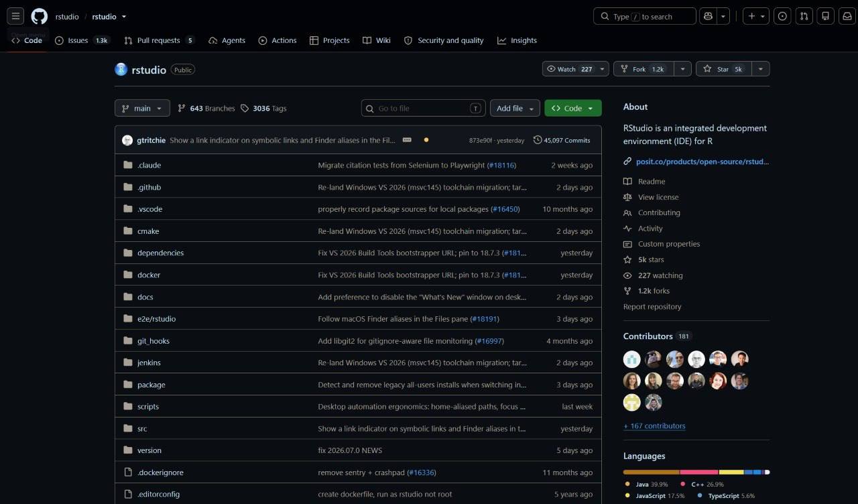The image size is (858, 504).
Task: Click the Activity pulse icon
Action: [627, 229]
